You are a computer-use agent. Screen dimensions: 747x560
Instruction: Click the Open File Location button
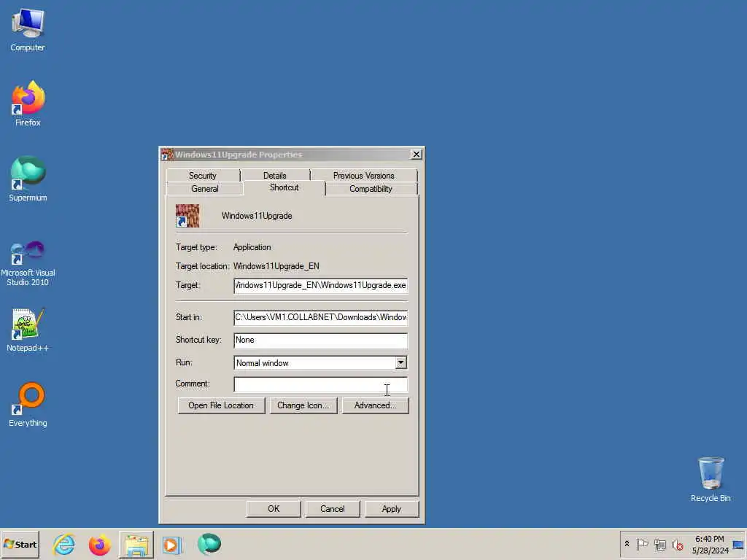(x=221, y=405)
